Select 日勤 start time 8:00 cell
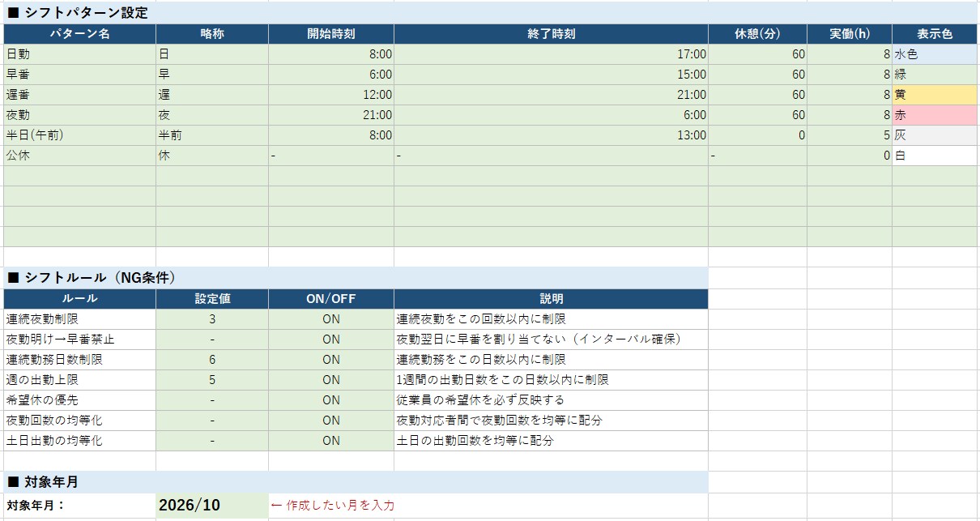This screenshot has width=980, height=521. click(x=331, y=54)
